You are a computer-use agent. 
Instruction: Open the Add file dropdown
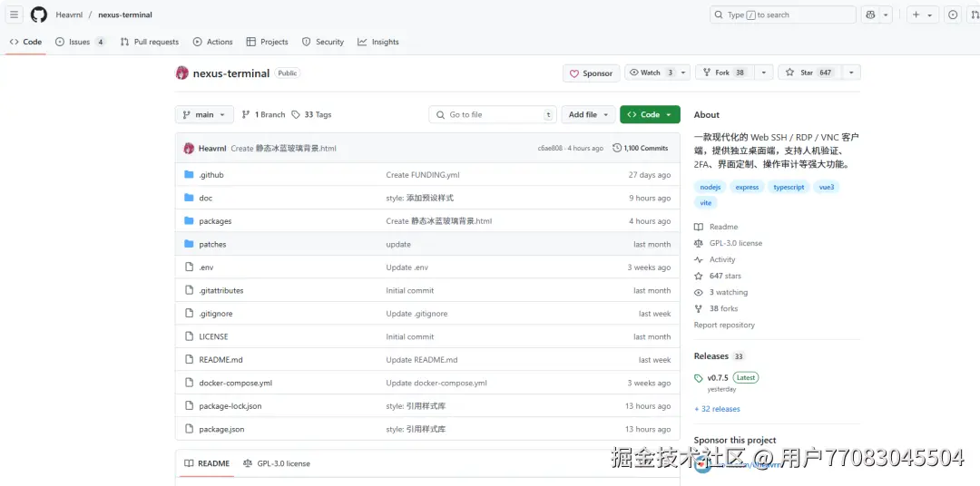[588, 114]
